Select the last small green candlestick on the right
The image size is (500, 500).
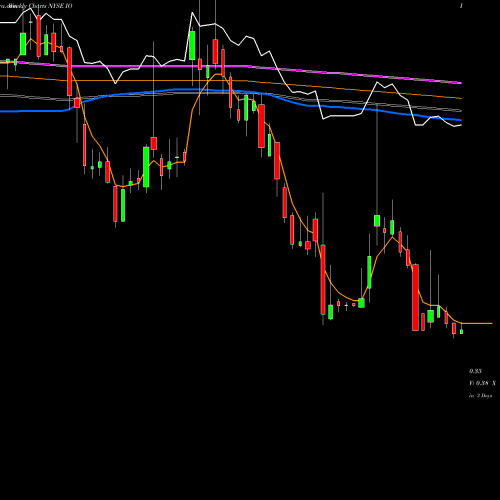462,331
